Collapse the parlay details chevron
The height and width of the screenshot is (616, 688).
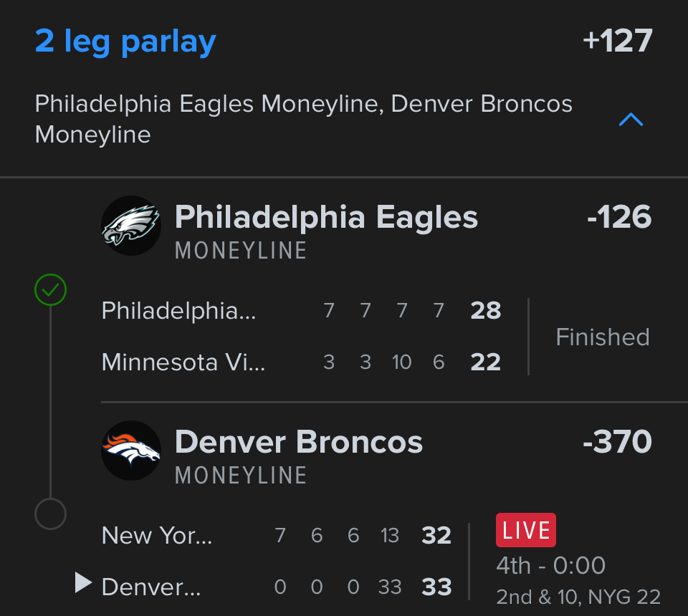(631, 120)
